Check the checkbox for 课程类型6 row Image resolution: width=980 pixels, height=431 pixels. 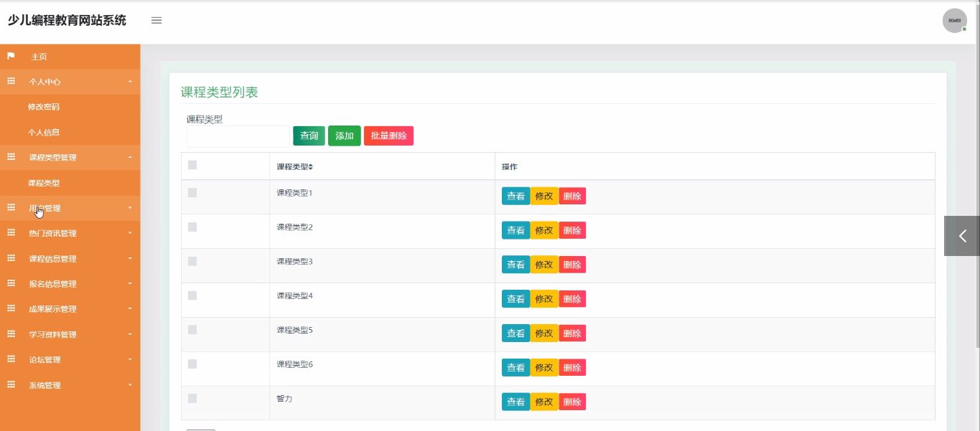pos(192,364)
